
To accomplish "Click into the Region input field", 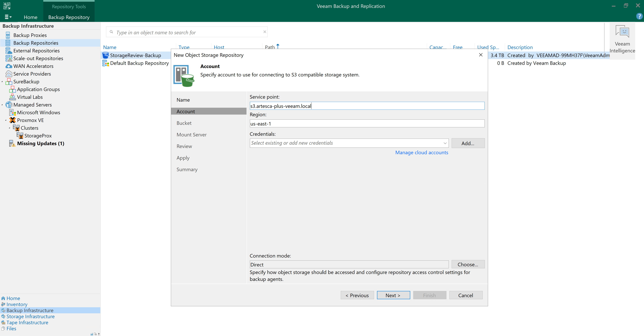I will coord(367,124).
